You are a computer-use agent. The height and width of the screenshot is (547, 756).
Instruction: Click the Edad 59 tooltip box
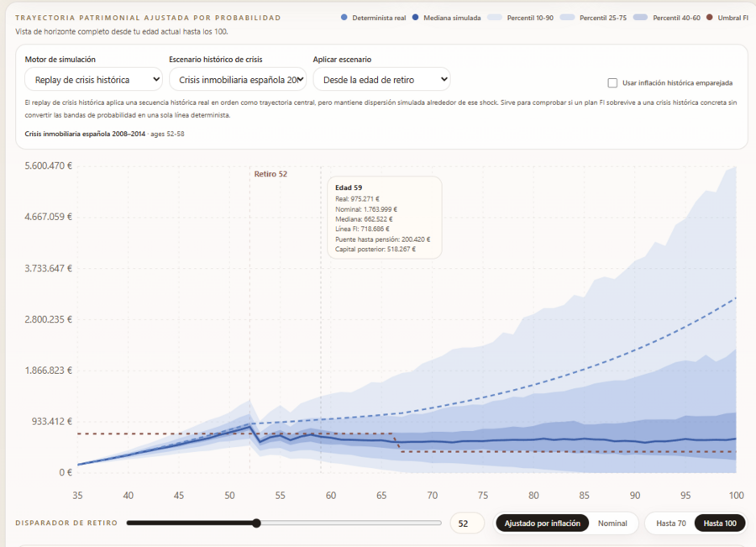click(384, 218)
